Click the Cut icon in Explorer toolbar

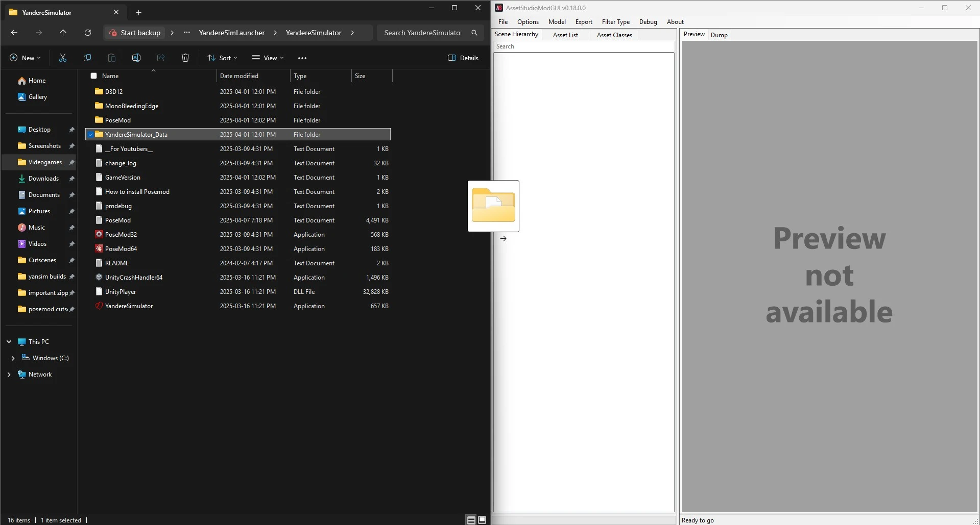click(x=63, y=58)
